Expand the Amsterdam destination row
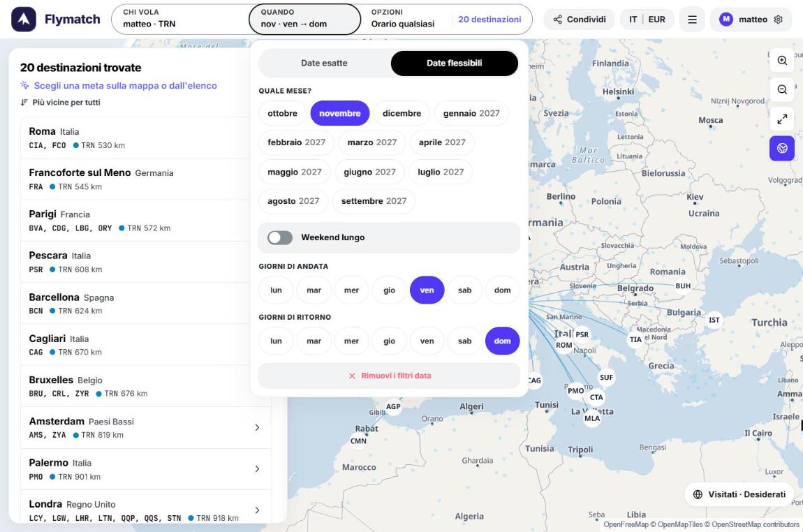803x532 pixels. (145, 427)
